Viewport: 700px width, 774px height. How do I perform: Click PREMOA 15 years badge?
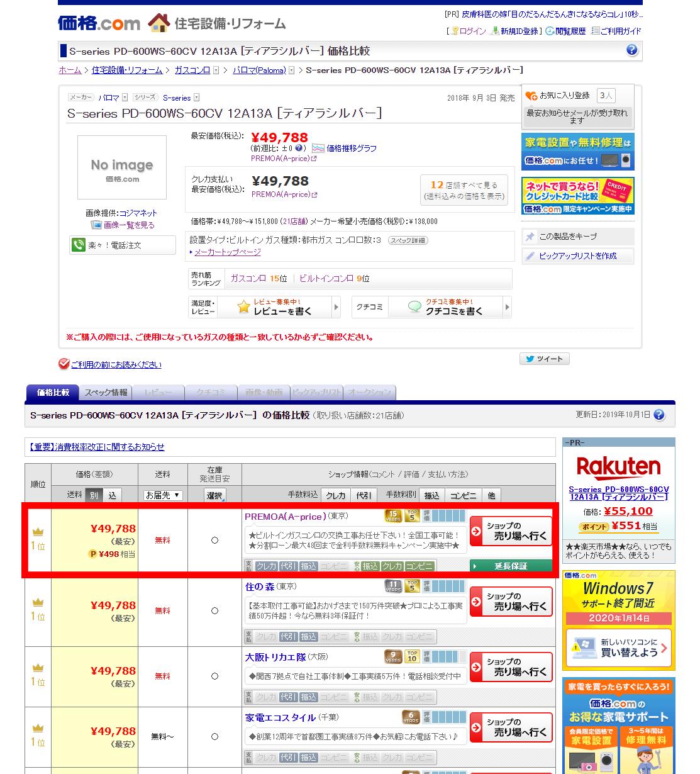tap(393, 516)
